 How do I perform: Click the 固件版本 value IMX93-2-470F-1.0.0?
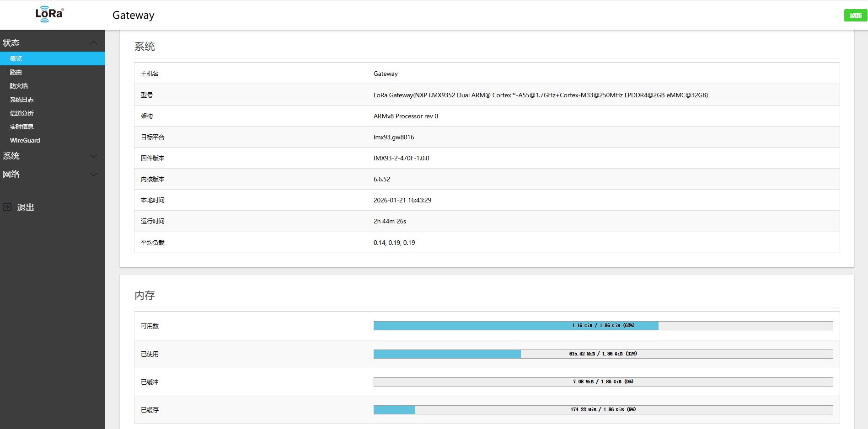[x=401, y=158]
